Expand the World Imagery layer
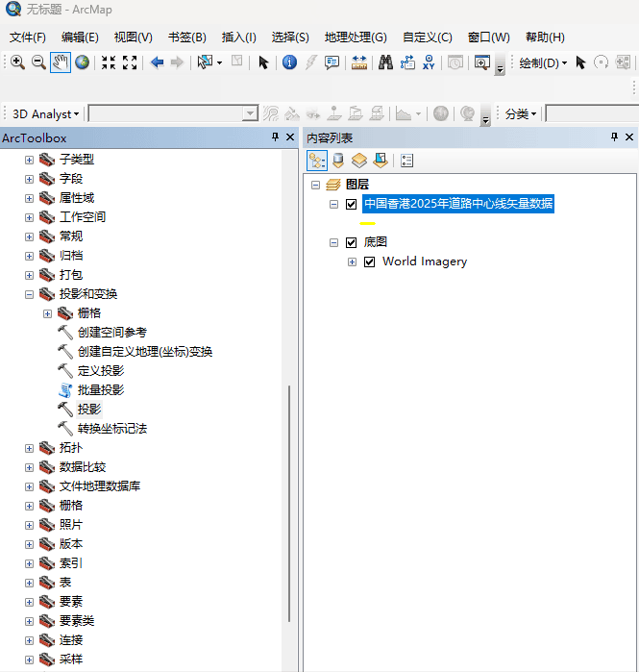Screen dimensions: 639x672 352,261
